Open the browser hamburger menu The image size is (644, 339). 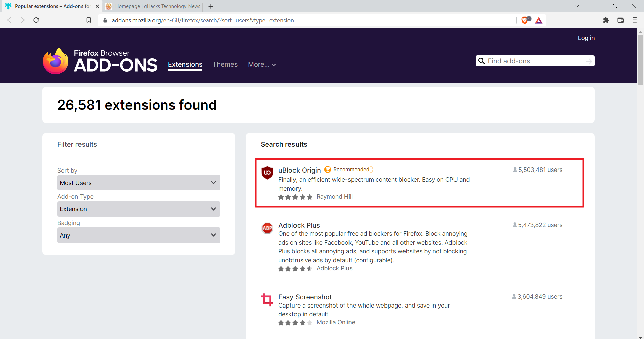point(635,20)
